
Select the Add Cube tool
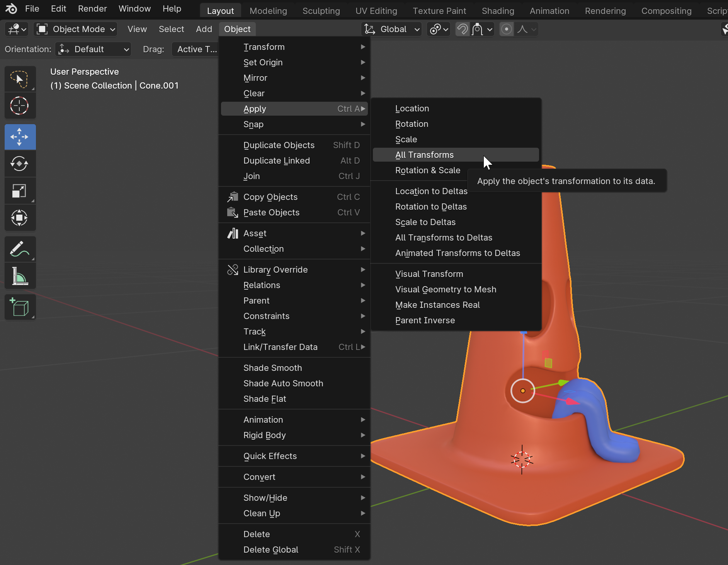20,307
